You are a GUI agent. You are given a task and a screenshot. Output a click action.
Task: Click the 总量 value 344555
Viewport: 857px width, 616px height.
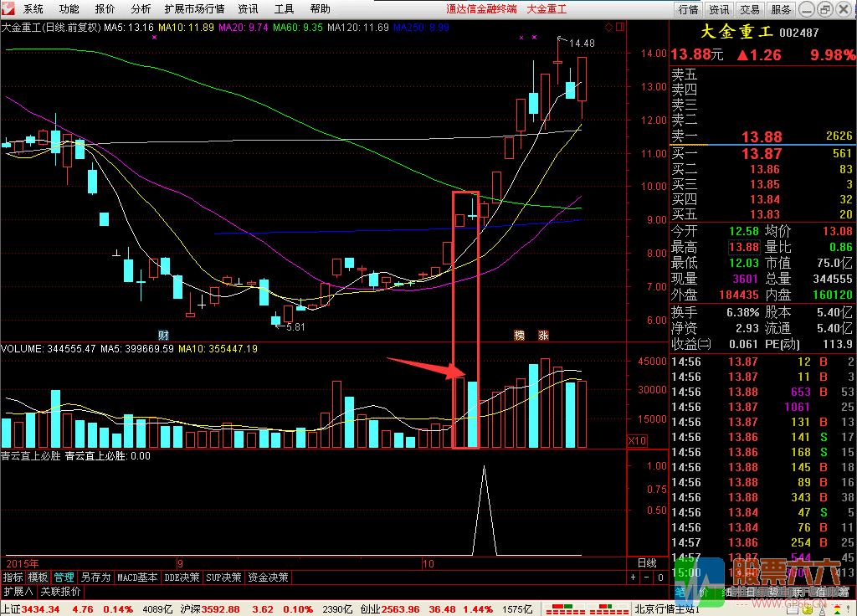pos(833,279)
